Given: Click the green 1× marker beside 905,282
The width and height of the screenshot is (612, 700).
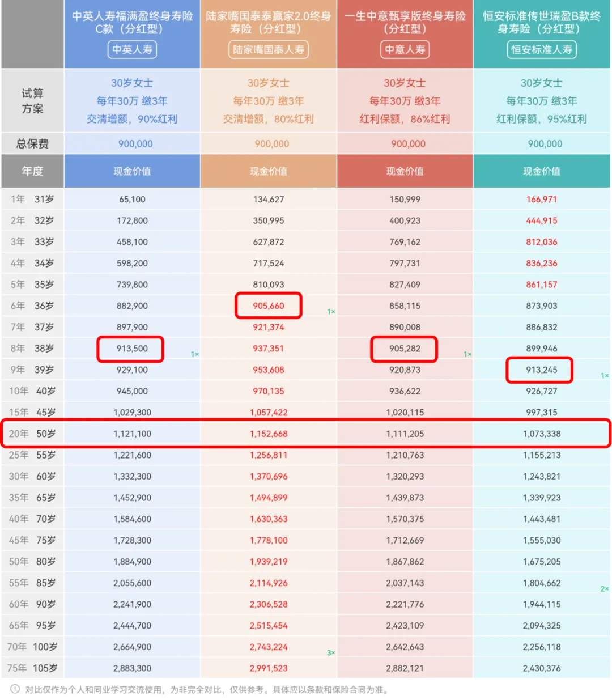Looking at the screenshot, I should (x=466, y=354).
